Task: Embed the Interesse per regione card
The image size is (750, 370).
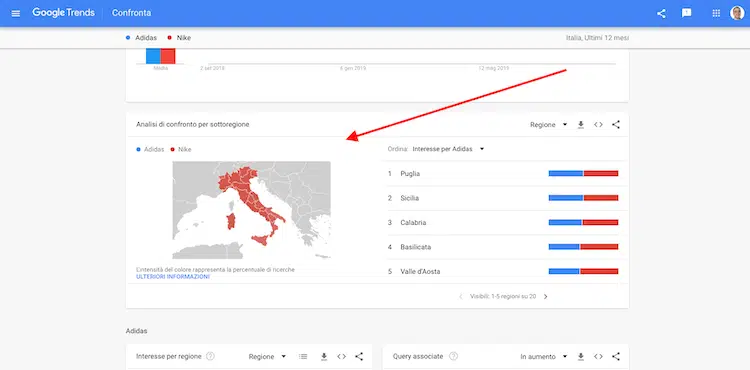Action: click(342, 357)
